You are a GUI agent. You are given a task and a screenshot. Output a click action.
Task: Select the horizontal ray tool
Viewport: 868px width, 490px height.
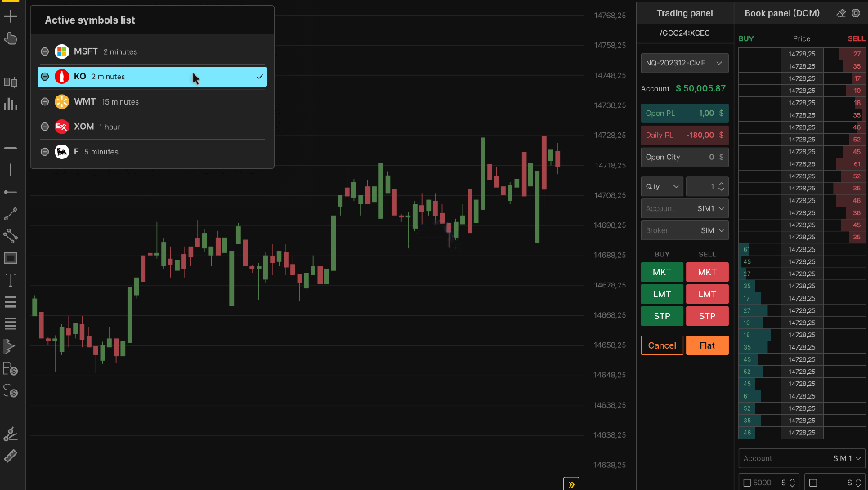point(11,192)
